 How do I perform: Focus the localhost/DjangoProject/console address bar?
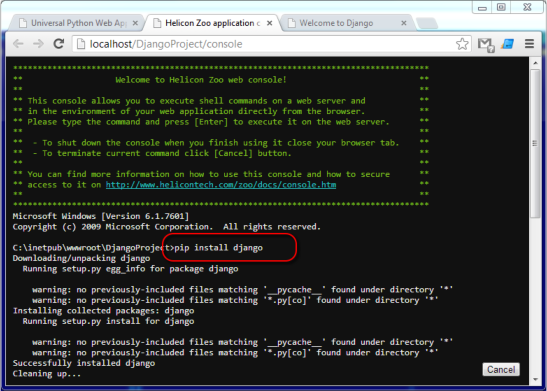tap(265, 44)
